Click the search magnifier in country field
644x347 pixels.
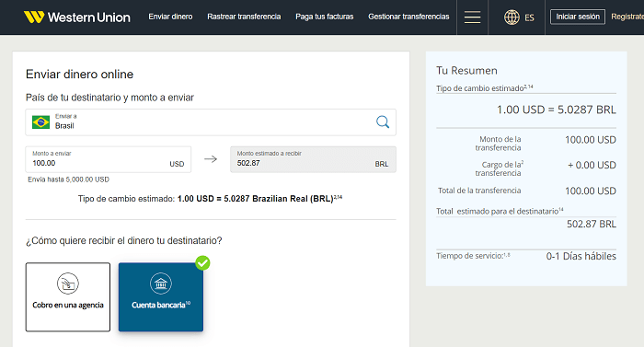pos(383,121)
